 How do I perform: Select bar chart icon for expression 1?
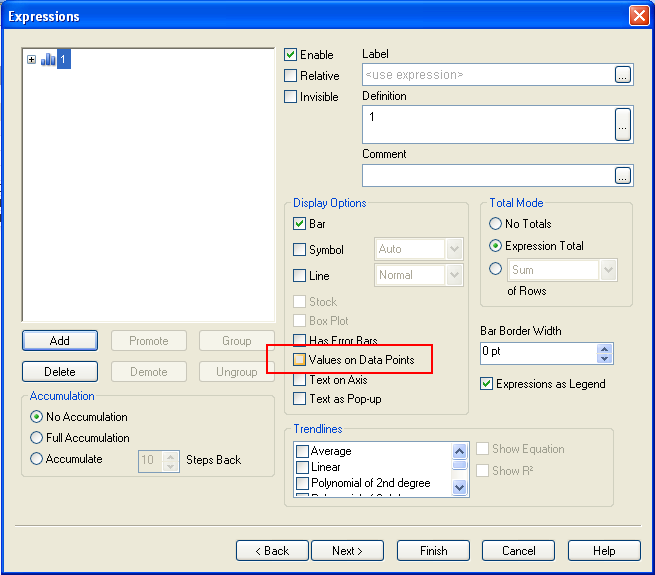[48, 59]
